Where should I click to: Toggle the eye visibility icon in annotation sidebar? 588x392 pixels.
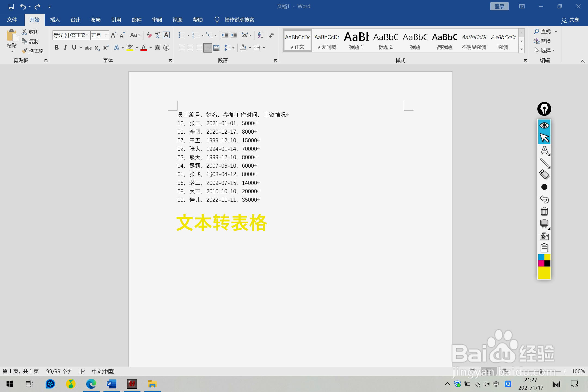coord(544,125)
